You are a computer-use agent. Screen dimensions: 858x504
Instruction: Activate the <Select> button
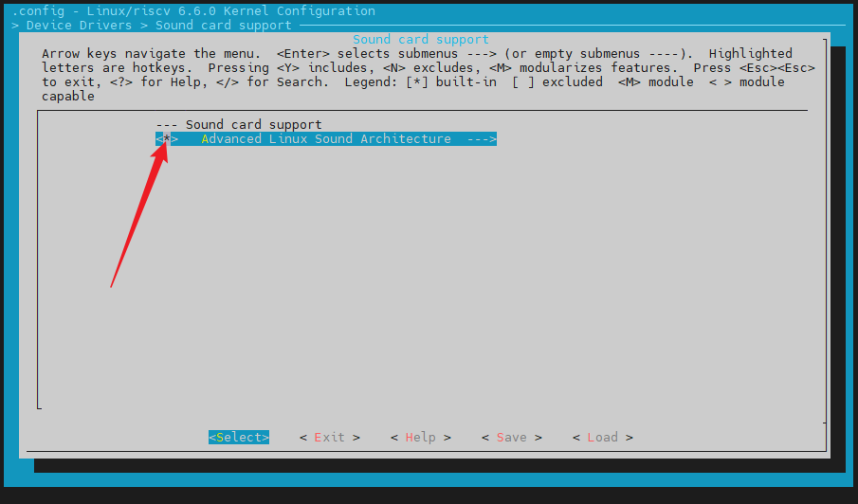pyautogui.click(x=239, y=438)
